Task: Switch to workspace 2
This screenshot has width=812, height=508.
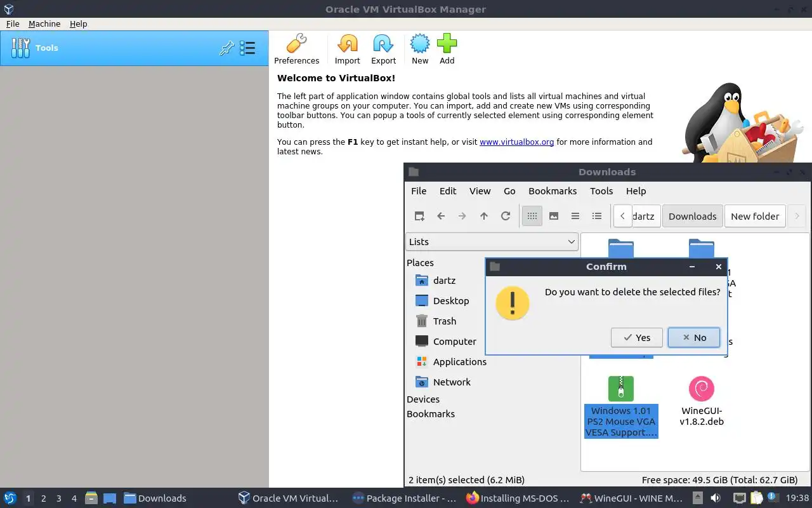Action: (x=44, y=498)
